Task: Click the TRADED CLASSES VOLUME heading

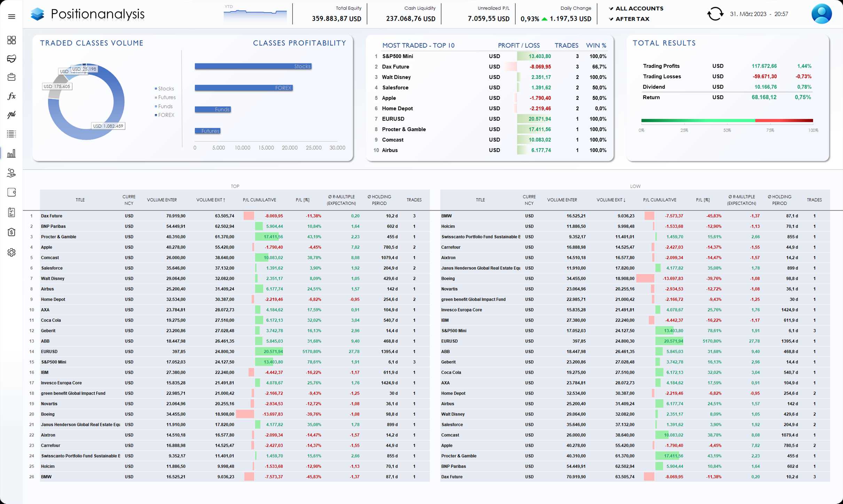Action: point(92,43)
